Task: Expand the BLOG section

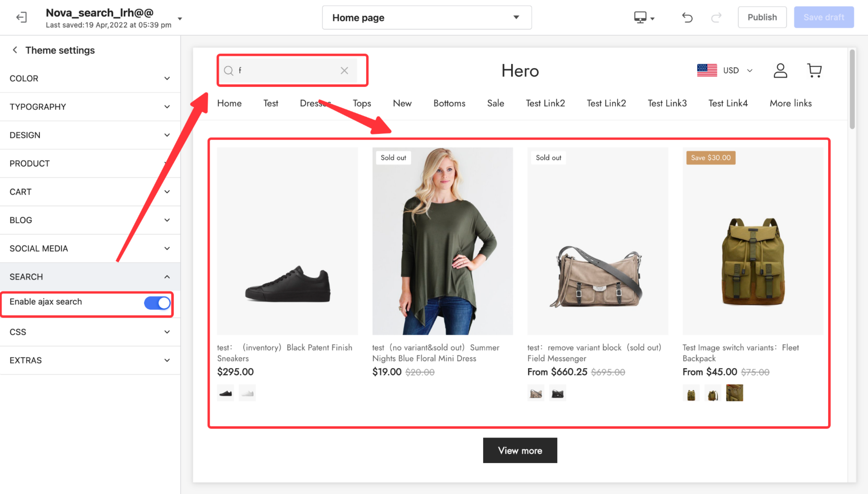Action: click(90, 220)
